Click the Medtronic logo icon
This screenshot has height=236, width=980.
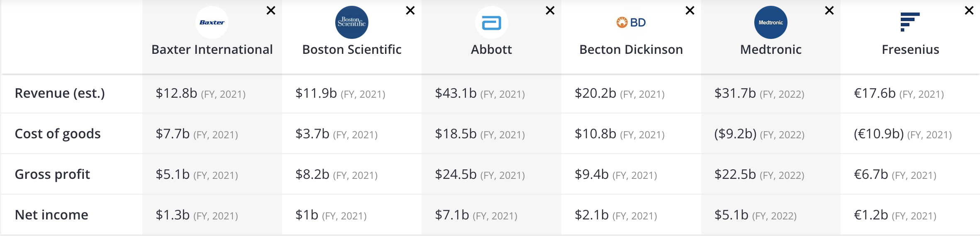coord(770,22)
